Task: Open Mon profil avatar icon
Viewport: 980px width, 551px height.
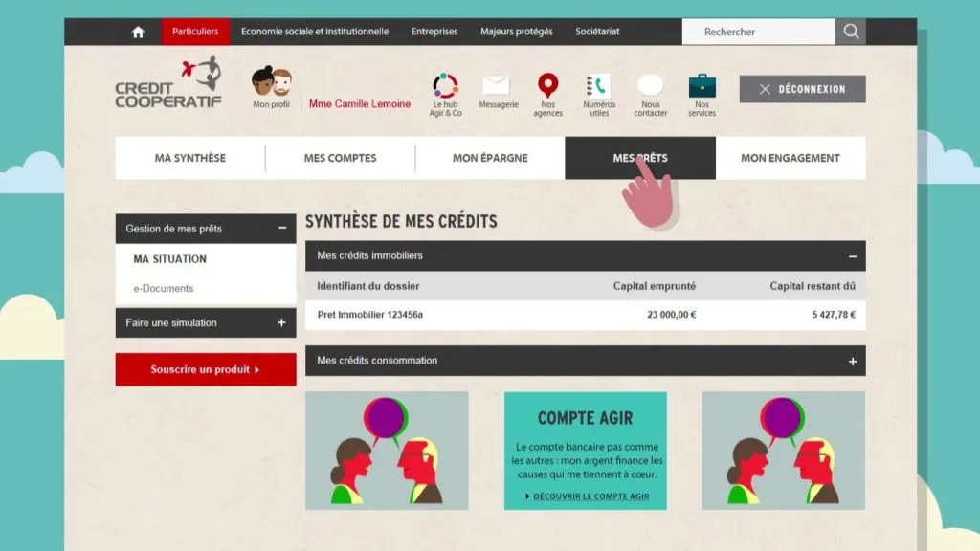Action: pos(271,81)
